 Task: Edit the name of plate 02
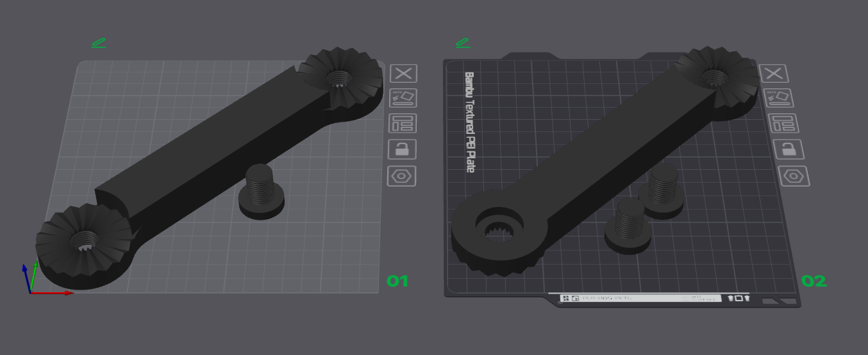[463, 44]
